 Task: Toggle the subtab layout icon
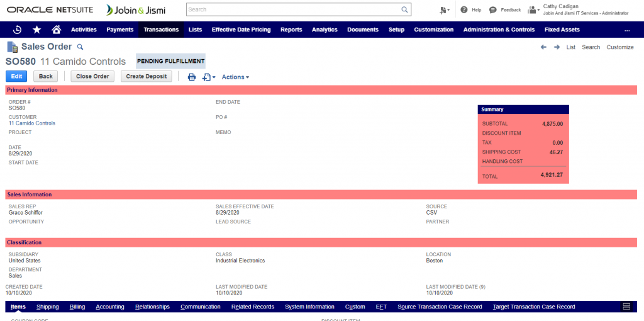(x=626, y=307)
